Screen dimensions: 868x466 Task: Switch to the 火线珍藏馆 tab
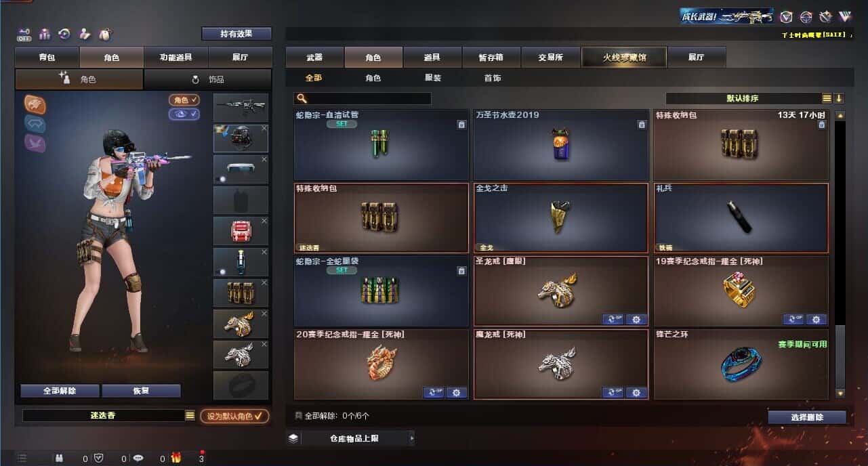(x=624, y=58)
